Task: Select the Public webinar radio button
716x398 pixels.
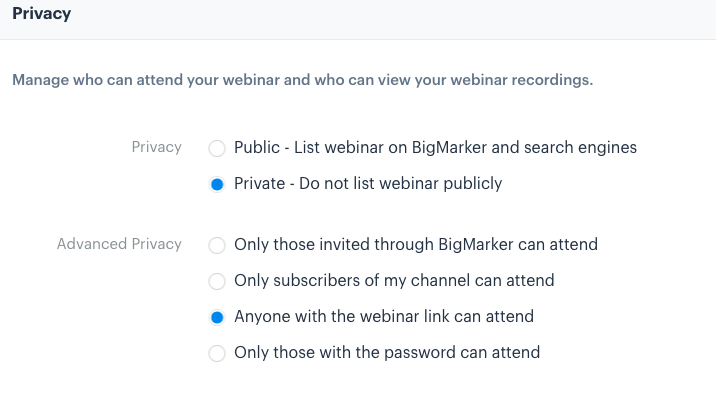Action: tap(217, 148)
